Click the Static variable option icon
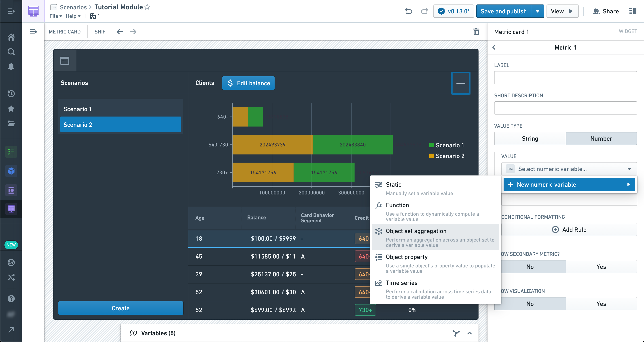This screenshot has width=644, height=342. click(x=378, y=184)
